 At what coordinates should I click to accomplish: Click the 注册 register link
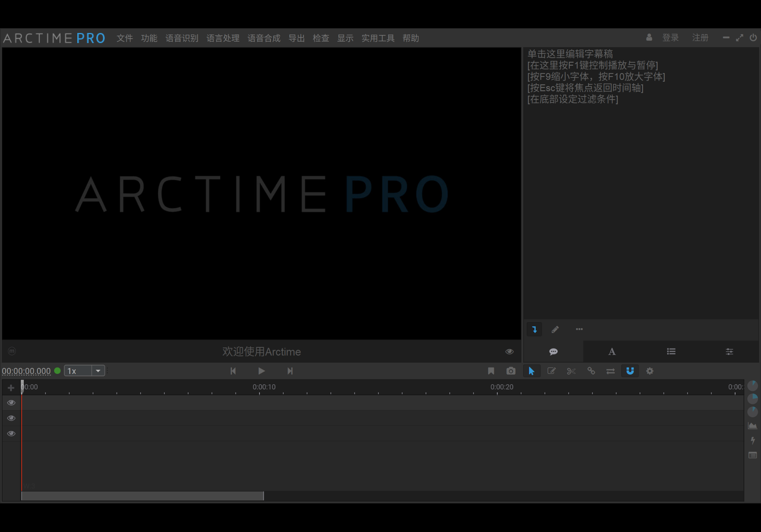pyautogui.click(x=700, y=38)
